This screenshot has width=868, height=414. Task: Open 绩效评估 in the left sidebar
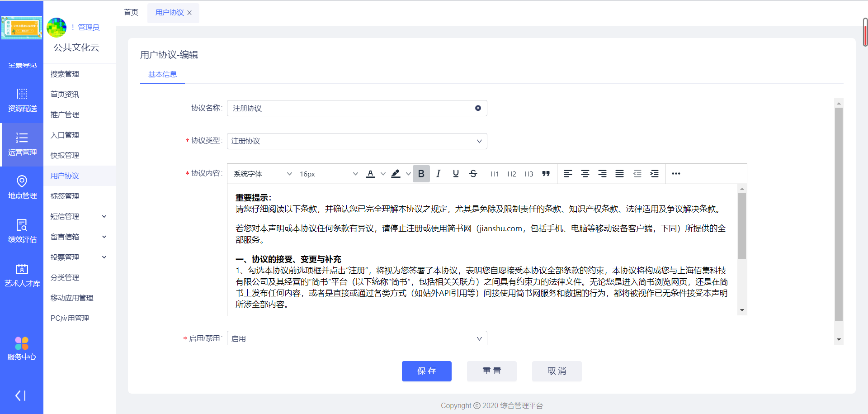point(22,232)
